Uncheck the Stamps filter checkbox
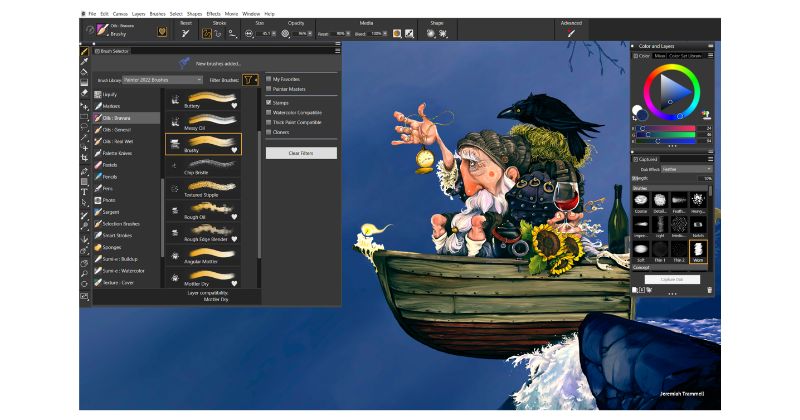This screenshot has height=420, width=800. point(269,103)
